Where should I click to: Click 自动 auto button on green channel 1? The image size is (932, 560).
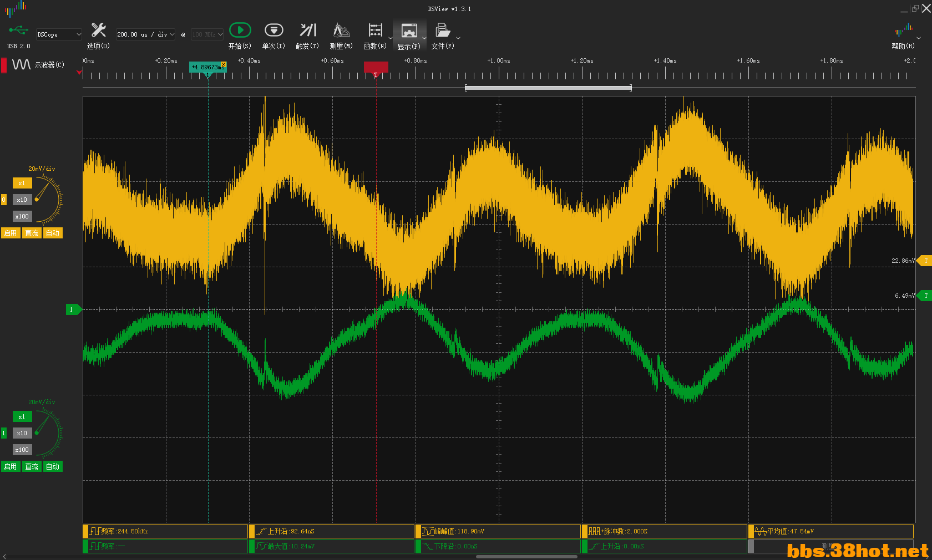(53, 466)
